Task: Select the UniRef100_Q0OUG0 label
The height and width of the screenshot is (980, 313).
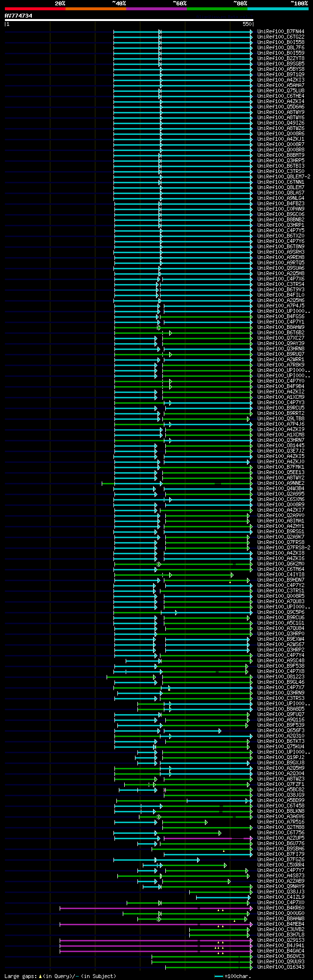Action: [x=281, y=914]
